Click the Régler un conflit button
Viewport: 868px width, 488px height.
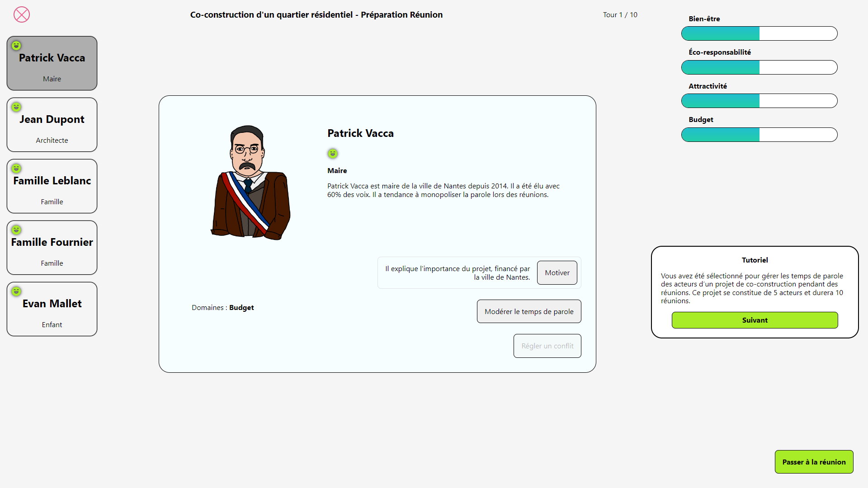547,346
